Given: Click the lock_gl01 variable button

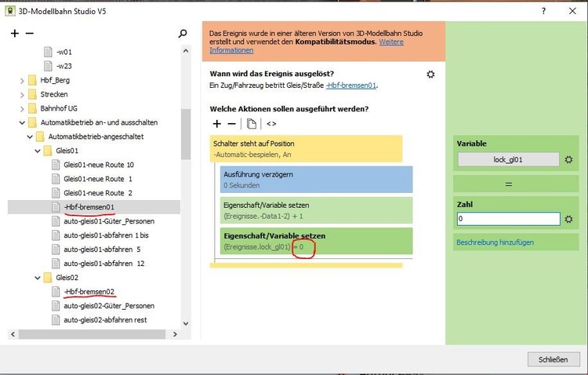Looking at the screenshot, I should tap(508, 159).
